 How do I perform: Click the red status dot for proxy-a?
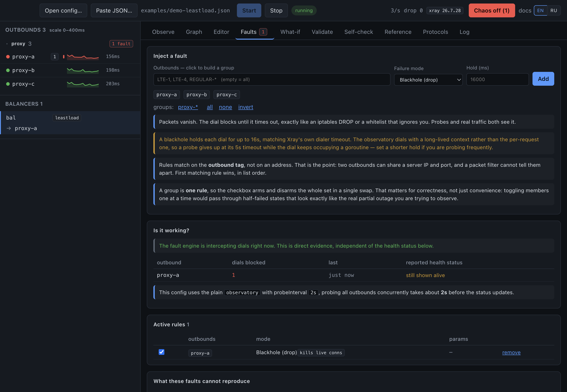click(8, 57)
